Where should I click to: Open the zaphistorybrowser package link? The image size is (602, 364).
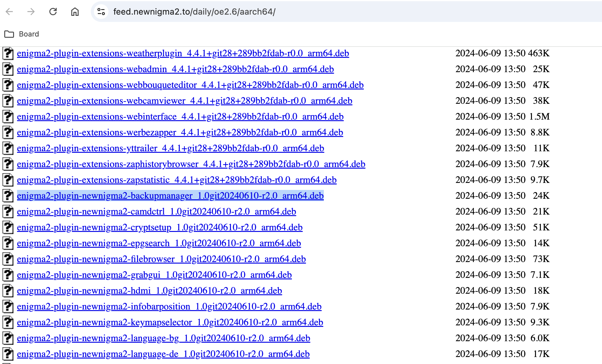tap(191, 164)
